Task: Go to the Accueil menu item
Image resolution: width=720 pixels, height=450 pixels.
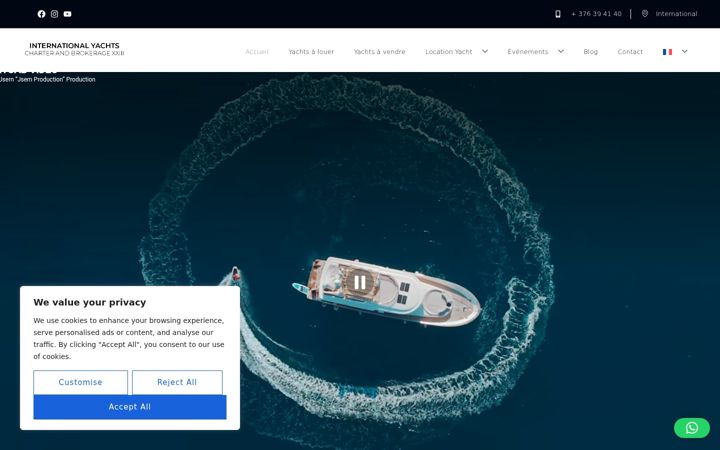Action: pos(257,52)
